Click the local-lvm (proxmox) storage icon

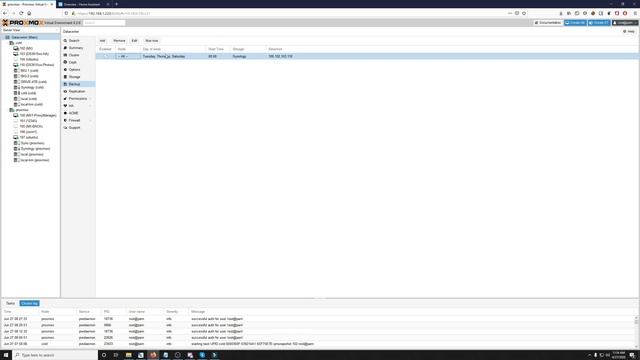coord(16,160)
